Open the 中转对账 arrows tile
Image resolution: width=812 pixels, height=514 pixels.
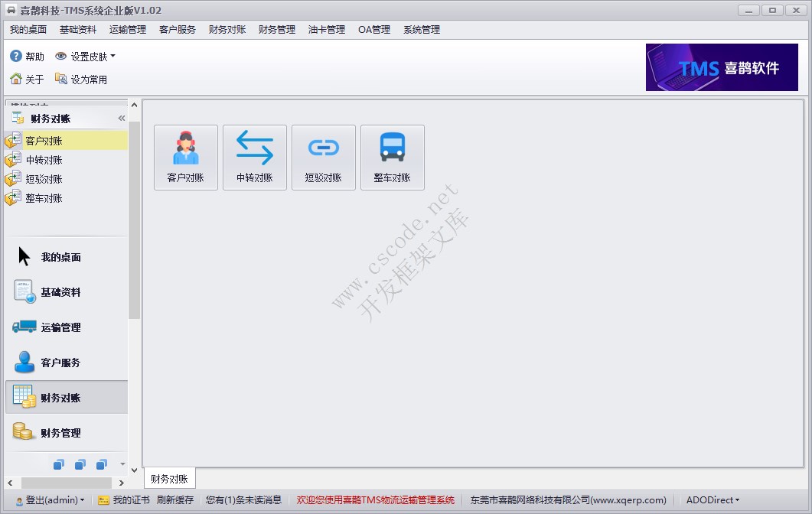pyautogui.click(x=254, y=158)
